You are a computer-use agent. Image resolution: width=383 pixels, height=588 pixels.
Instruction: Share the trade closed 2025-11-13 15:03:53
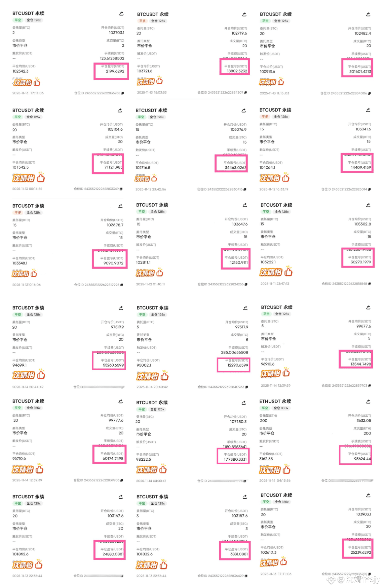[244, 14]
